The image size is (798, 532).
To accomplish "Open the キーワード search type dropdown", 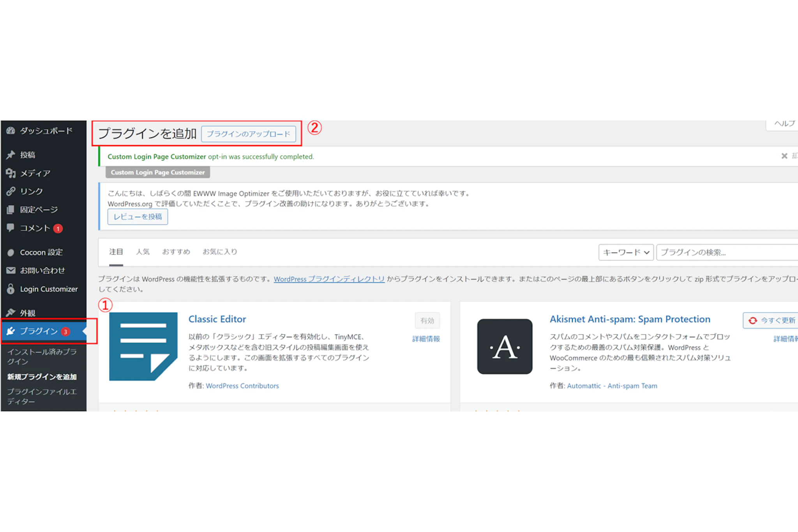I will coord(626,252).
